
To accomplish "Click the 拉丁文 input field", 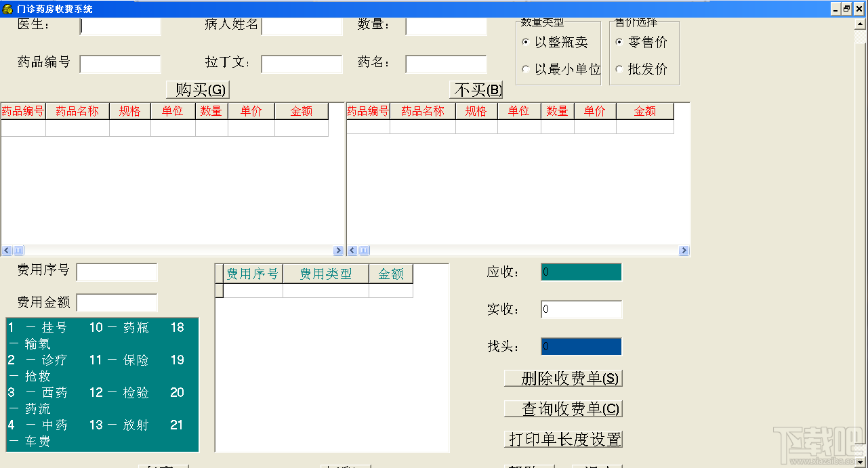I will coord(303,64).
